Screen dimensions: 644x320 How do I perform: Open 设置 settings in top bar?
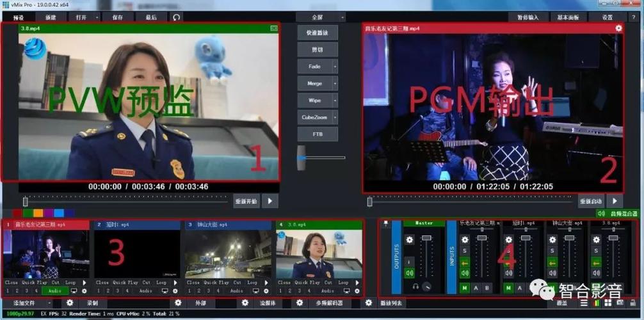tap(608, 18)
